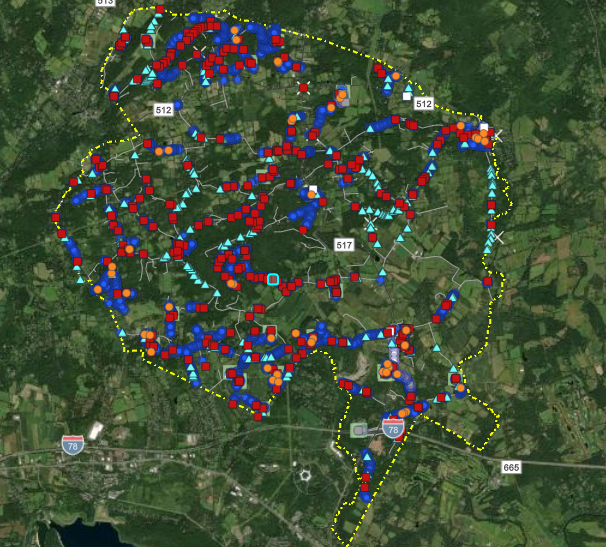
Task: Click the southernmost blue circle marker
Action: [x=365, y=496]
